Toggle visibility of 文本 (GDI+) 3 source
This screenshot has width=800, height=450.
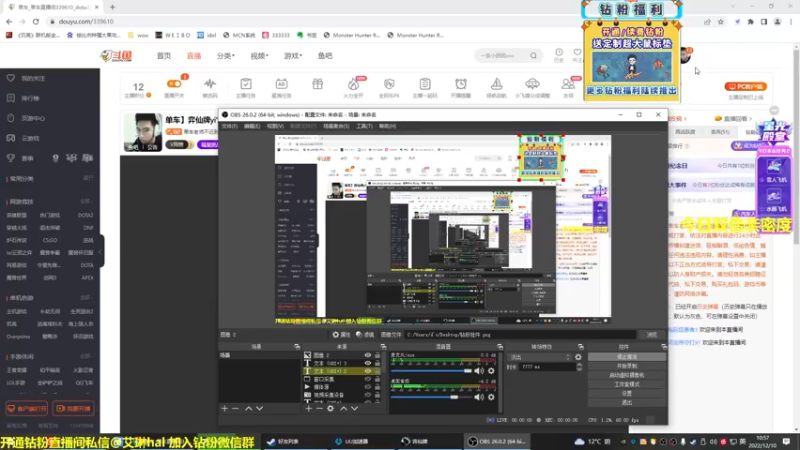pos(367,363)
